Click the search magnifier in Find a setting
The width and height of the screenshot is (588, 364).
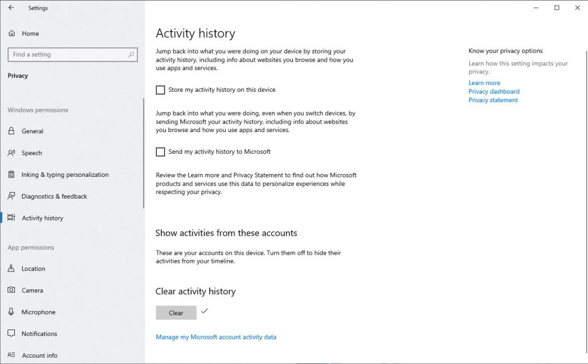pos(131,55)
